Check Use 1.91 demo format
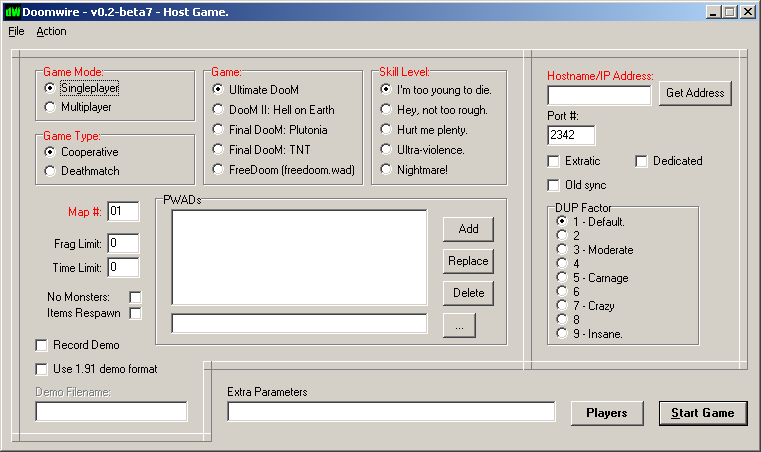Screen dimensions: 761x452 (x=41, y=369)
